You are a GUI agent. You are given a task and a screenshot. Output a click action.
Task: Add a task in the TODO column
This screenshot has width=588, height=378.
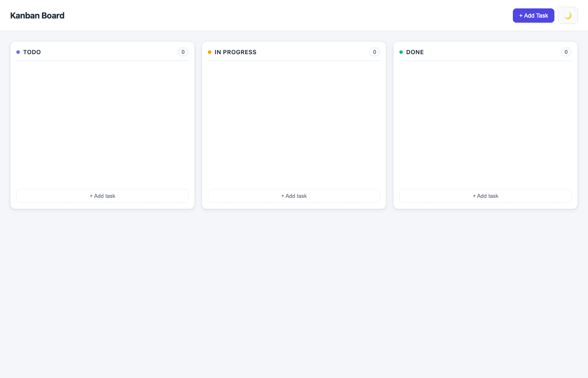click(102, 196)
